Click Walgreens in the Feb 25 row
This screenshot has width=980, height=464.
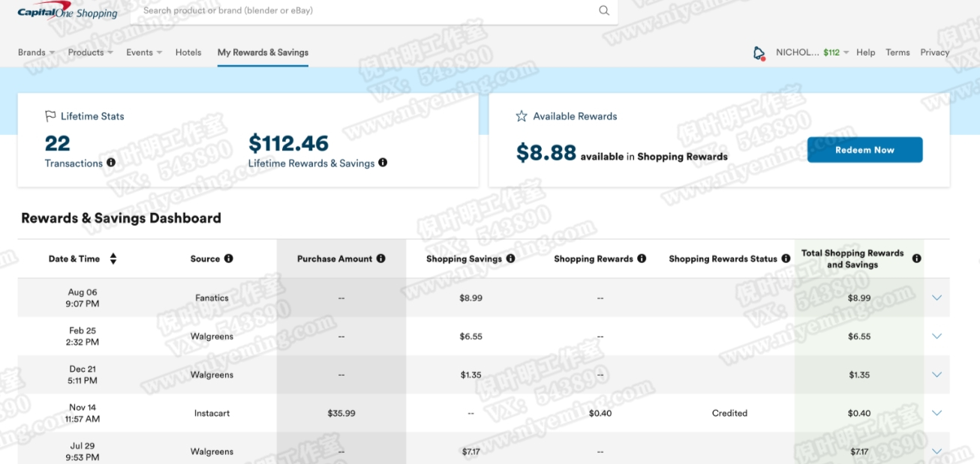point(212,337)
